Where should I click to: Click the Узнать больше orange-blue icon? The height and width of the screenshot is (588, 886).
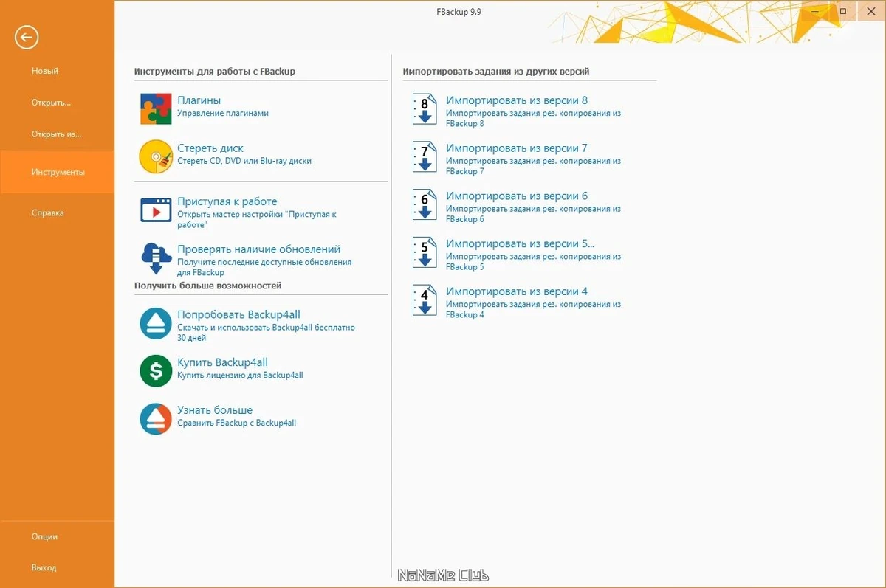click(156, 418)
